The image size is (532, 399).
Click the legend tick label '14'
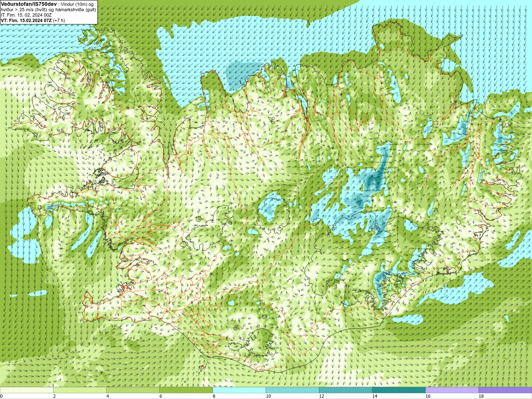(x=374, y=396)
